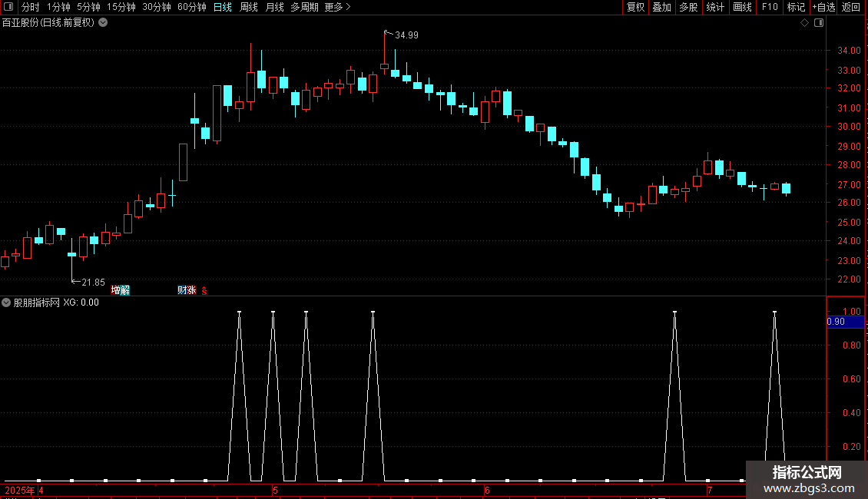Click the 返回 back button
Viewport: 868px width, 499px height.
coord(851,7)
